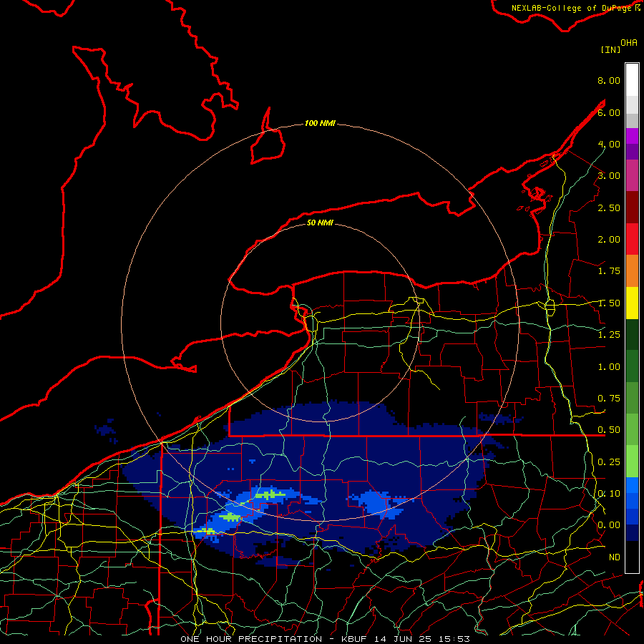
Task: Select the orange swatch in the scale
Action: coord(632,271)
